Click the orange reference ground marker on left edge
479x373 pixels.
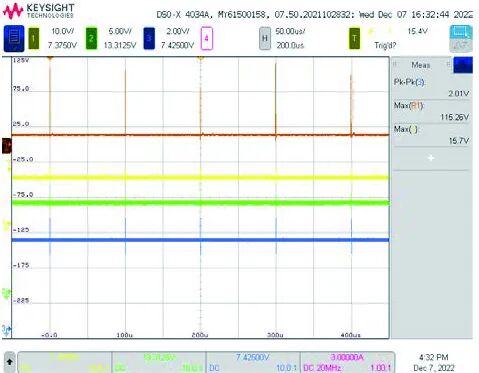7,146
